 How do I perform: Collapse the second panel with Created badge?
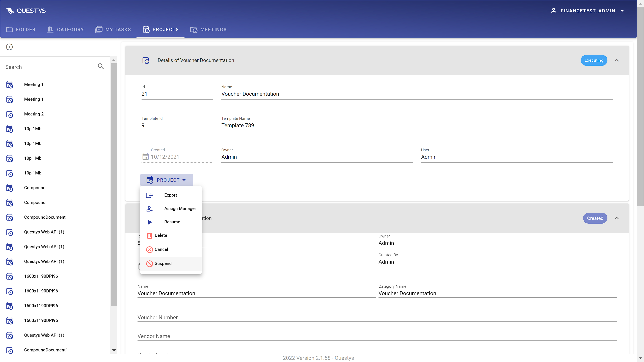(617, 218)
